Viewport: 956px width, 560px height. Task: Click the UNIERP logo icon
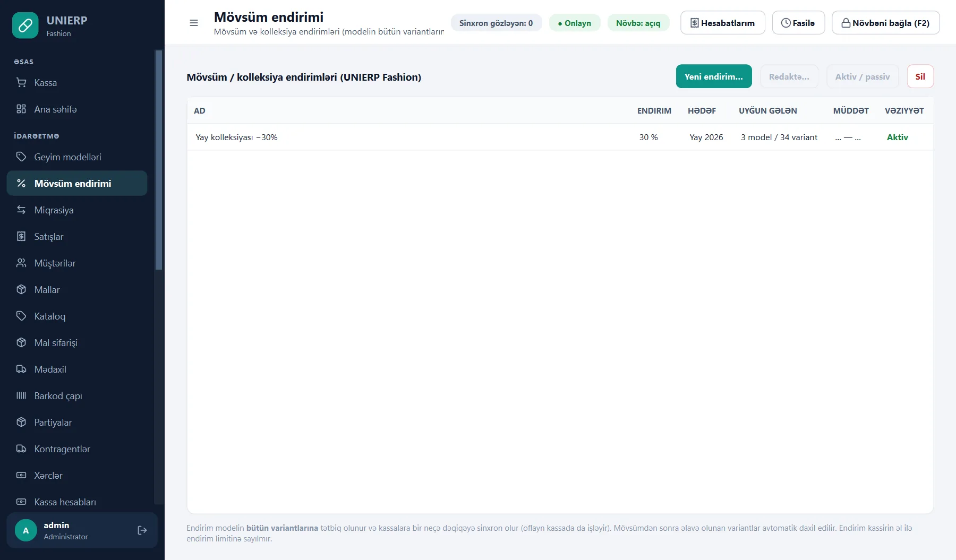click(x=25, y=25)
